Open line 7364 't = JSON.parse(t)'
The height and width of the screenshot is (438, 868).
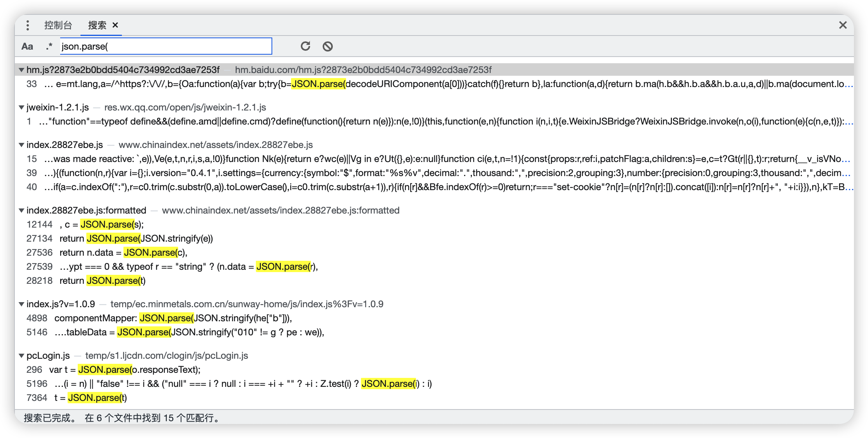pyautogui.click(x=434, y=398)
